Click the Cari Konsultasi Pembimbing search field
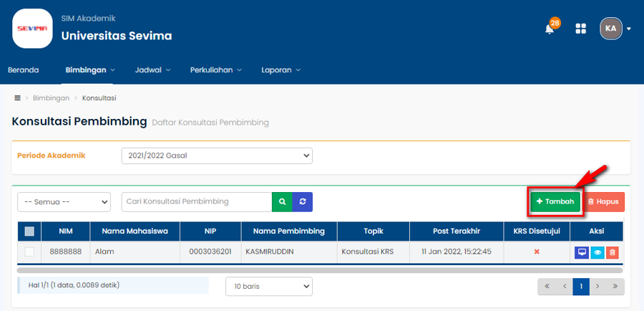Image resolution: width=644 pixels, height=311 pixels. (196, 202)
